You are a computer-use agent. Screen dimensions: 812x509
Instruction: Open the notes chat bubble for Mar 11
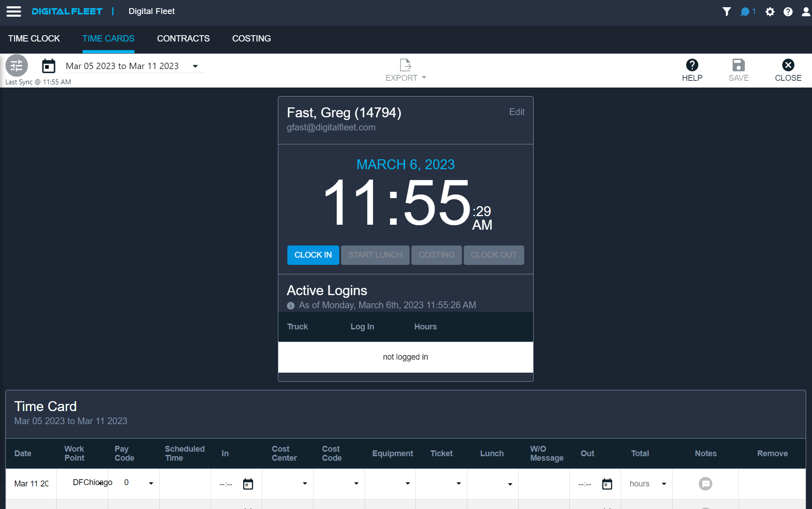coord(706,483)
